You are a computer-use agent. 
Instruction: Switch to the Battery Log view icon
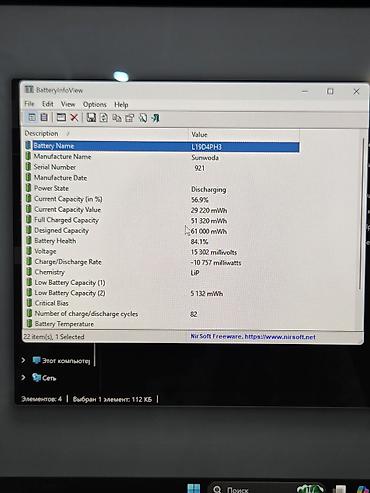point(44,117)
